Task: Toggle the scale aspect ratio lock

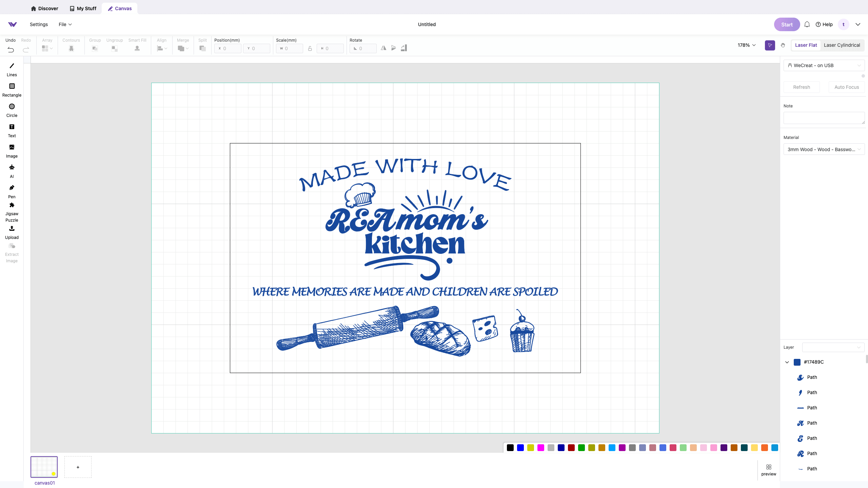Action: pyautogui.click(x=310, y=48)
